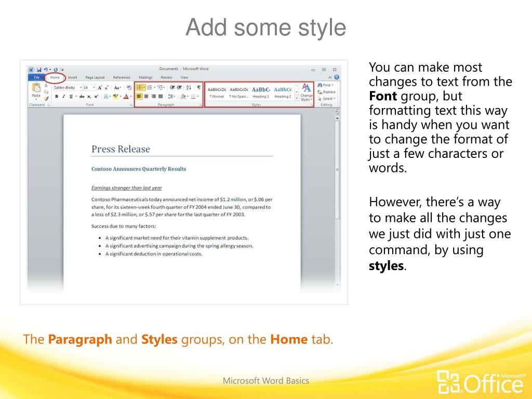
Task: Toggle Superscript formatting
Action: coord(96,97)
